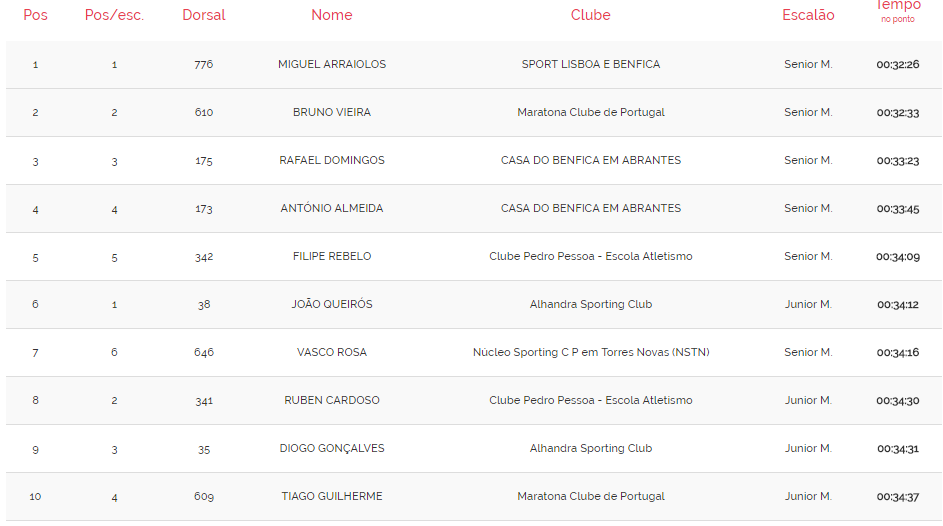
Task: Select the MIGUEL ARRAIOLOS name
Action: tap(331, 64)
